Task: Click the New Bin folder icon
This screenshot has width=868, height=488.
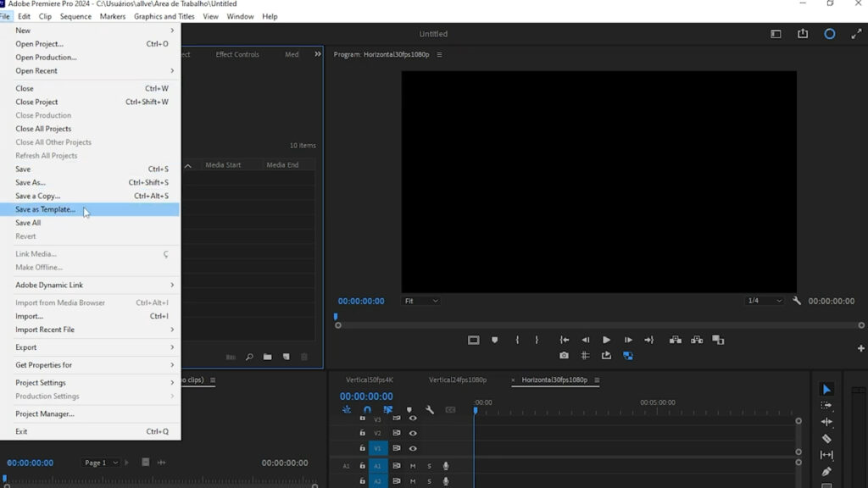Action: pos(267,357)
